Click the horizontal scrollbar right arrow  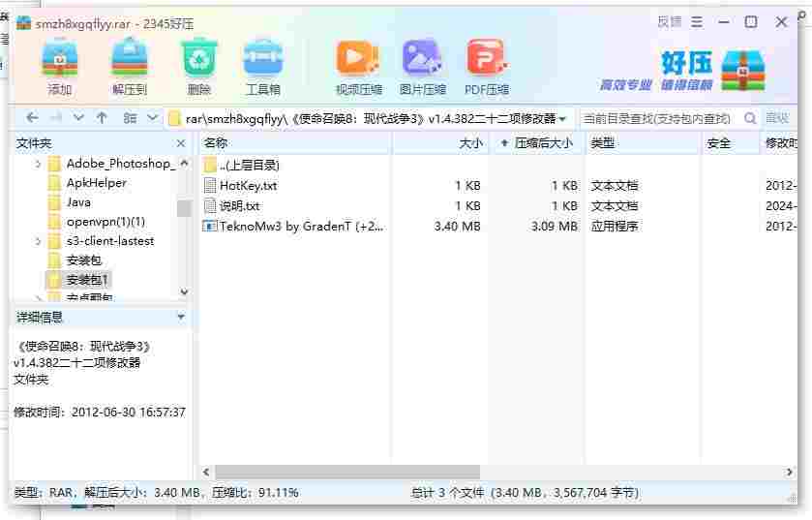click(789, 472)
